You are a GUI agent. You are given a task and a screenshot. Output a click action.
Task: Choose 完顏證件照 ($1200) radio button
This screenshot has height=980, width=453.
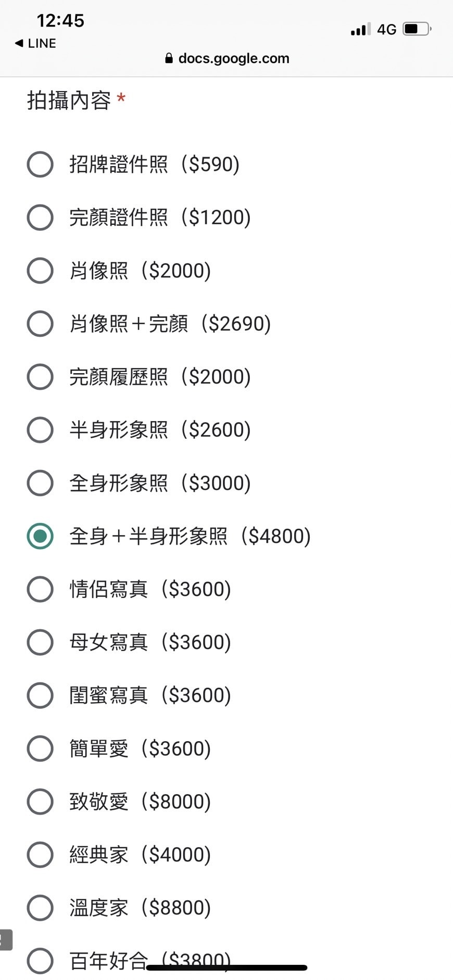40,218
